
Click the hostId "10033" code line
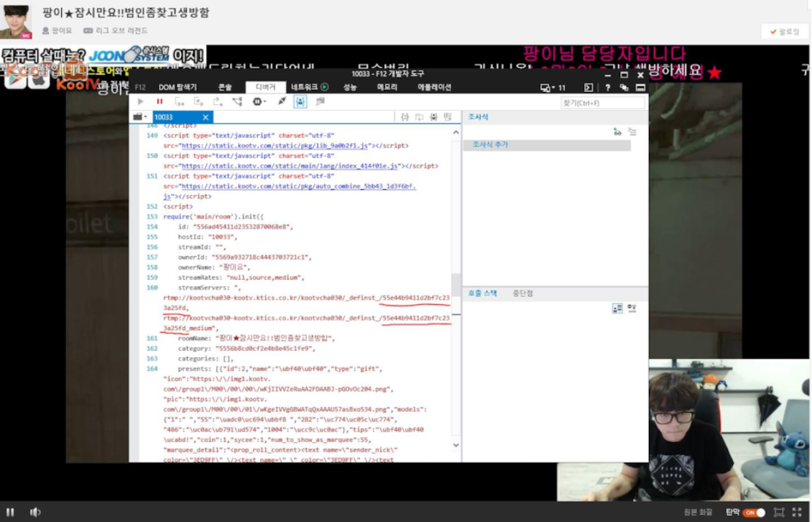pyautogui.click(x=208, y=237)
